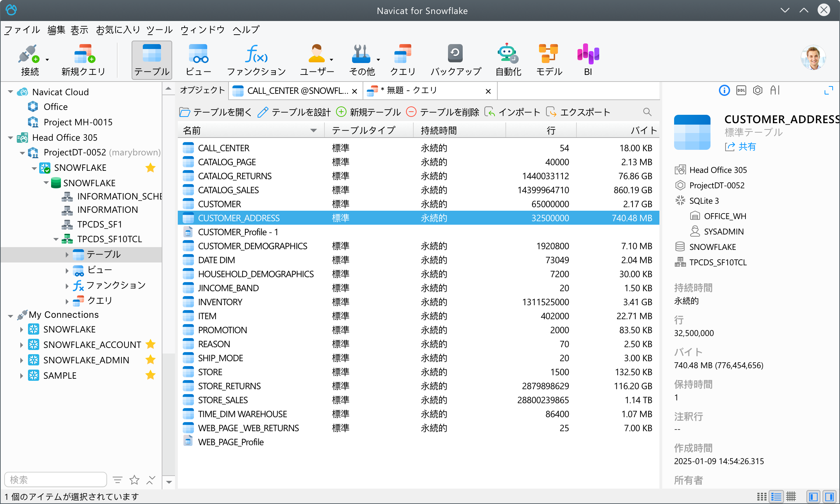840x504 pixels.
Task: Switch to detail table view
Action: 791,497
